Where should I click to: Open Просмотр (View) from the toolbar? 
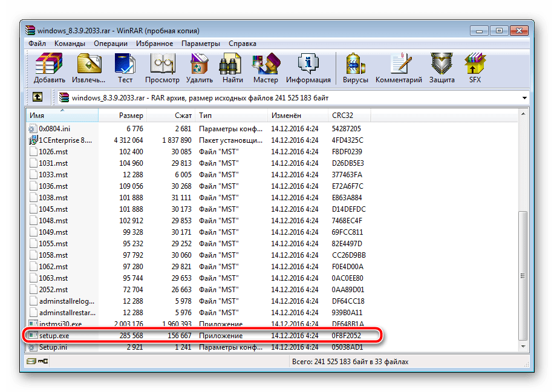(x=162, y=68)
